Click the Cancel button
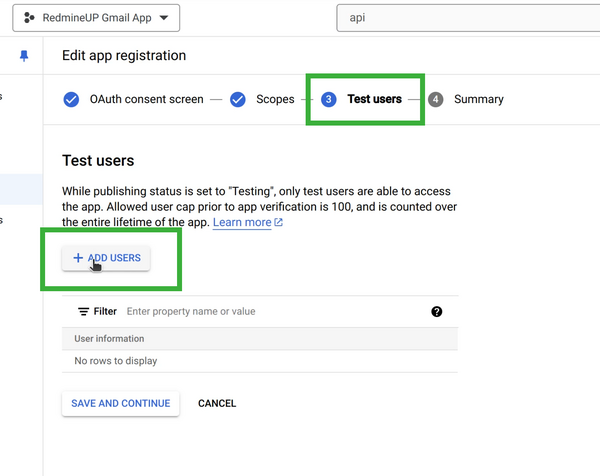 coord(217,403)
